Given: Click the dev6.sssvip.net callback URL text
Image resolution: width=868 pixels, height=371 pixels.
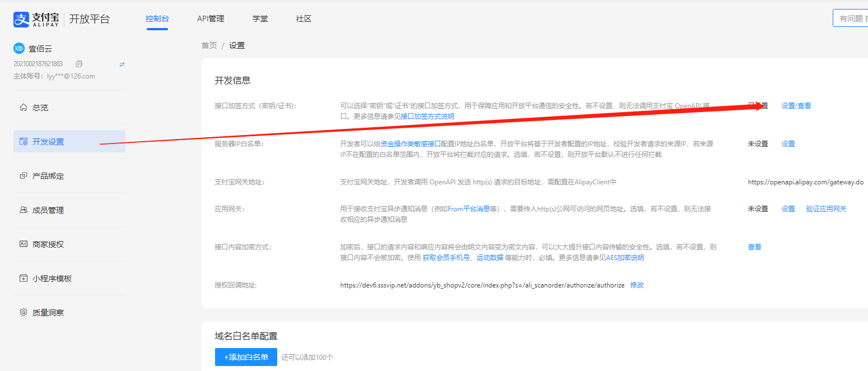Looking at the screenshot, I should coord(482,285).
